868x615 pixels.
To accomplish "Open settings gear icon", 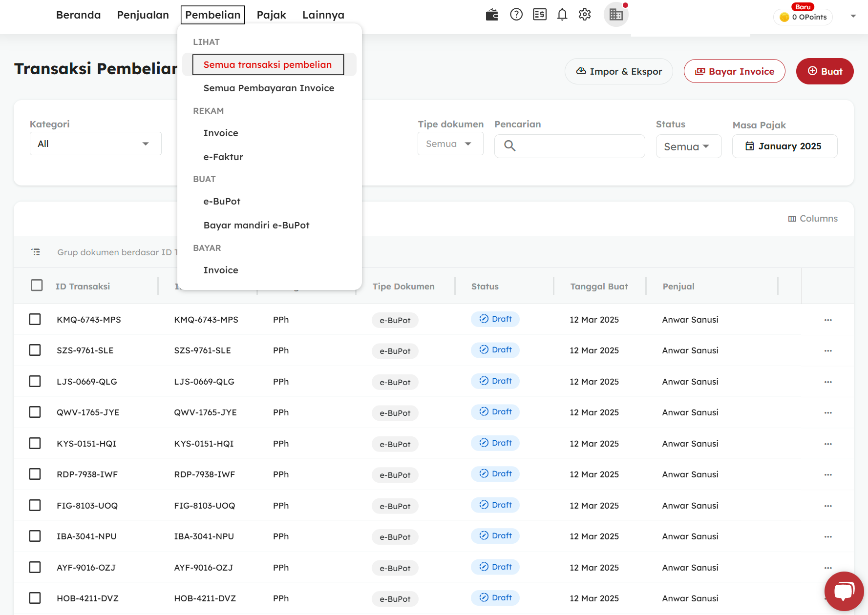I will point(585,15).
